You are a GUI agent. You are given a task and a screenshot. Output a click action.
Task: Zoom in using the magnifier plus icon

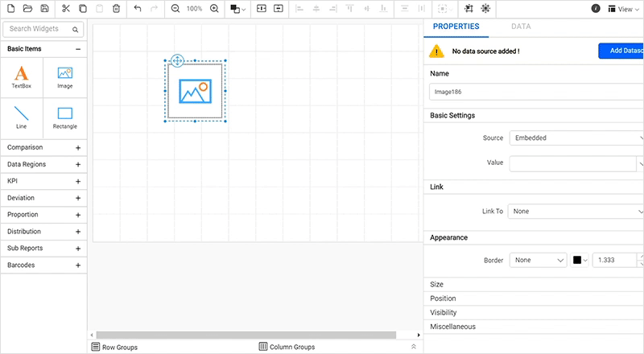[214, 9]
